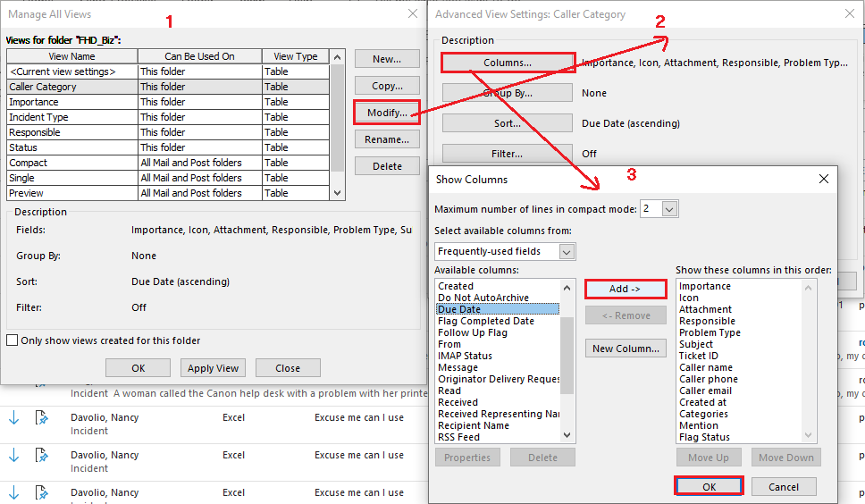Enable Only show views created for this folder
Image resolution: width=865 pixels, height=504 pixels.
tap(13, 340)
